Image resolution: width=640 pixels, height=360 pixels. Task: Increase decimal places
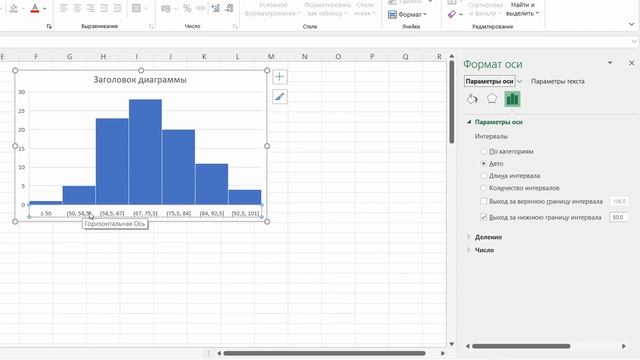click(216, 8)
